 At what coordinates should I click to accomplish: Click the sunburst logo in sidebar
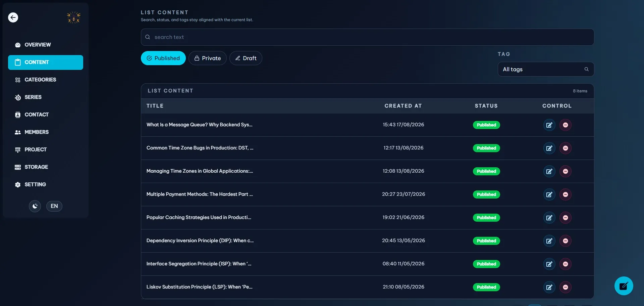(x=74, y=17)
